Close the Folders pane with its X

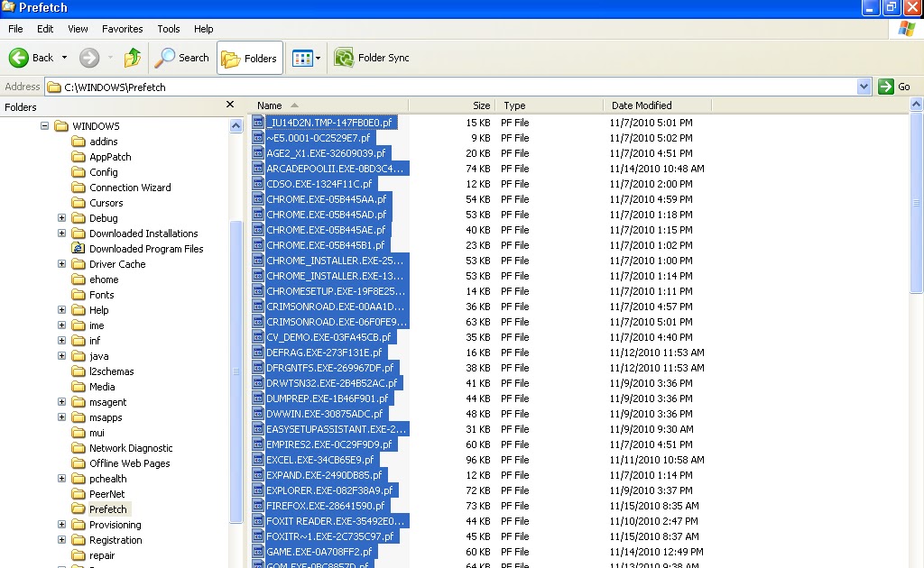point(230,105)
